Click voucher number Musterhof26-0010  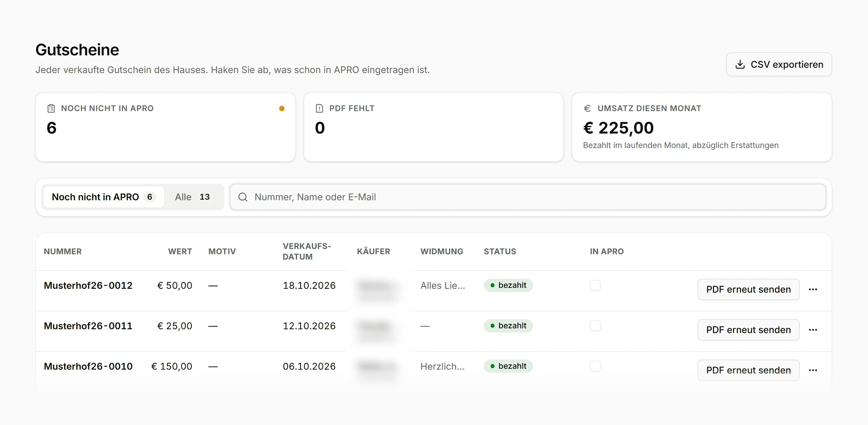click(88, 366)
